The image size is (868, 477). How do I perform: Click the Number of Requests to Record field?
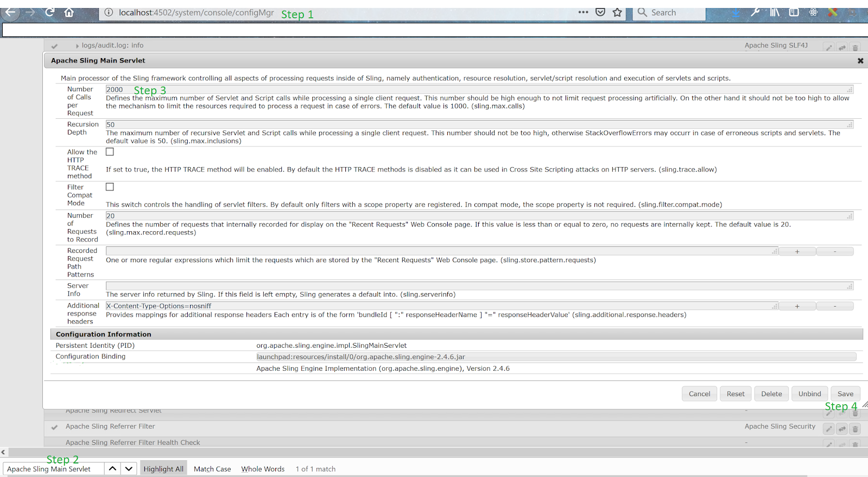pos(479,215)
